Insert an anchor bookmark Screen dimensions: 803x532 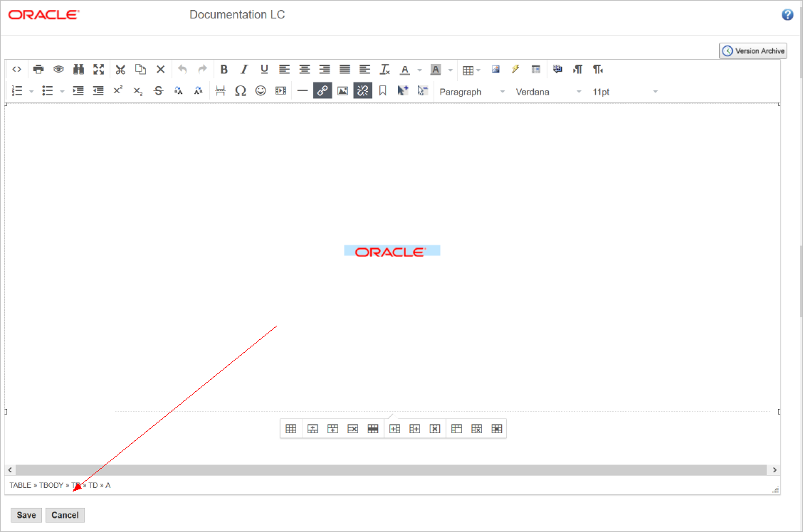[382, 91]
